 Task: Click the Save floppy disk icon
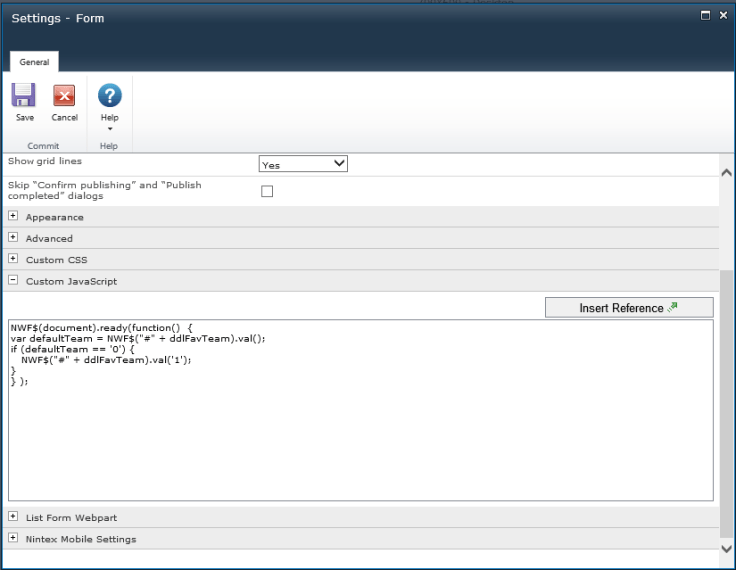tap(24, 96)
